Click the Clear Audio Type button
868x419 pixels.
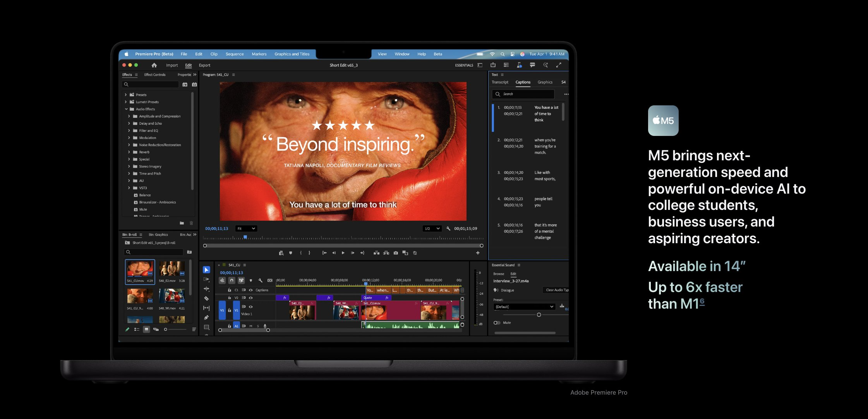(557, 290)
